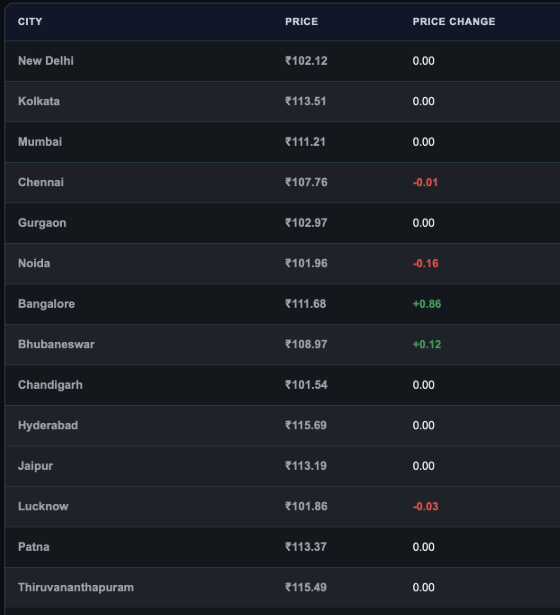Click the ₹115.69 Hyderabad price

click(x=306, y=426)
